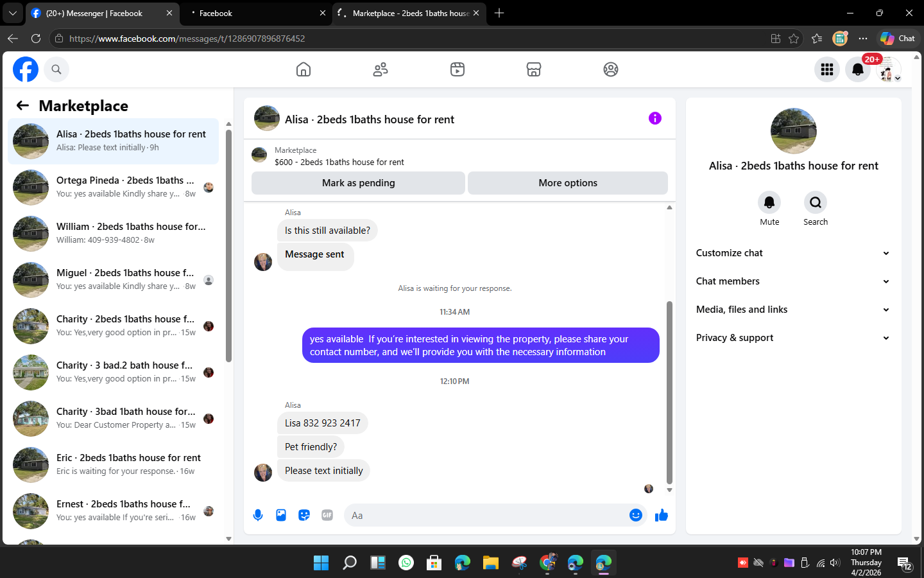This screenshot has width=924, height=578.
Task: Open Windows taskbar search
Action: pyautogui.click(x=349, y=563)
